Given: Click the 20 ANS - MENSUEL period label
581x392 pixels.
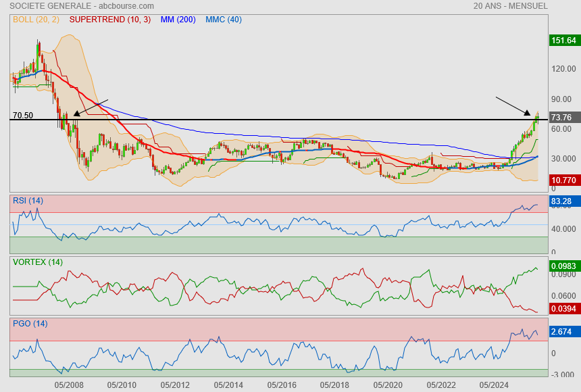Looking at the screenshot, I should coord(511,6).
